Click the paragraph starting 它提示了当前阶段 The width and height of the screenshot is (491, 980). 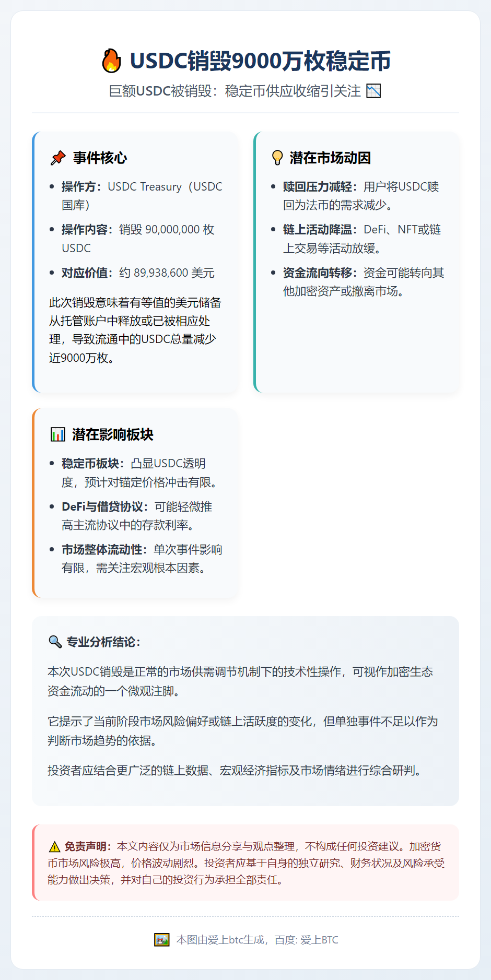pyautogui.click(x=243, y=731)
